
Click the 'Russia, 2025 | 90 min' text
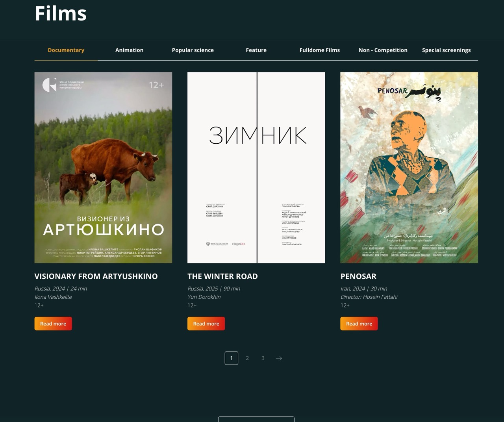[214, 289]
